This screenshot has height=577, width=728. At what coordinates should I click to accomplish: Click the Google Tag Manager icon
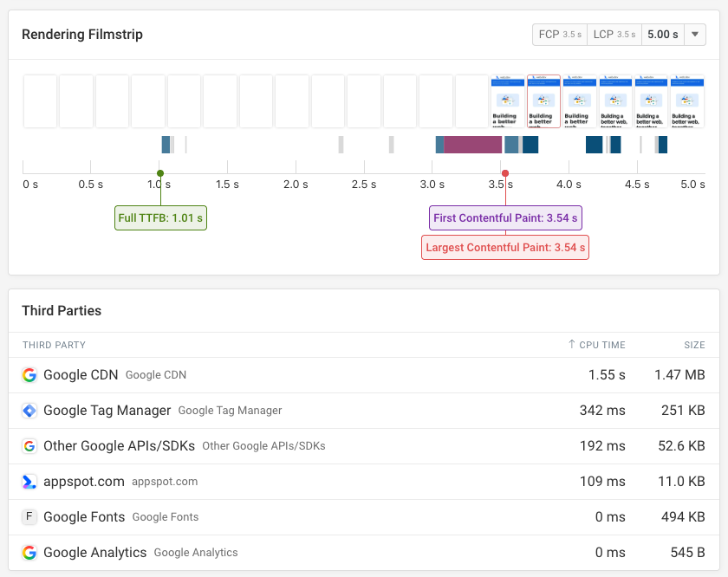29,411
